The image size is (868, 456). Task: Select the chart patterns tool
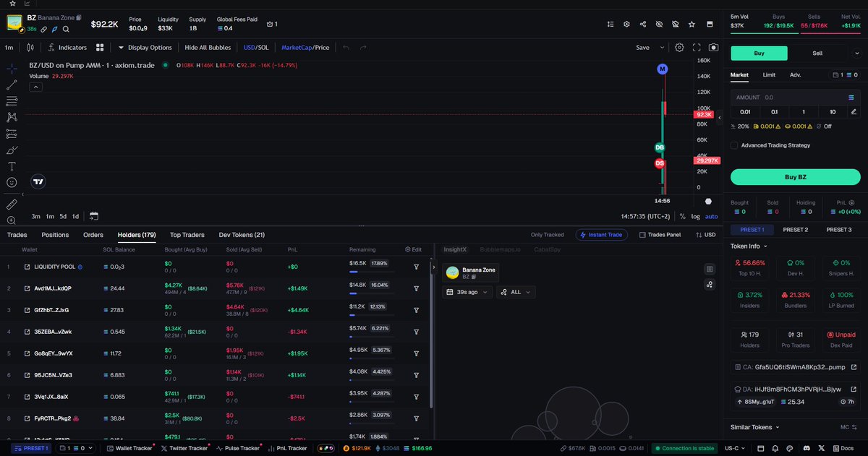pos(12,117)
